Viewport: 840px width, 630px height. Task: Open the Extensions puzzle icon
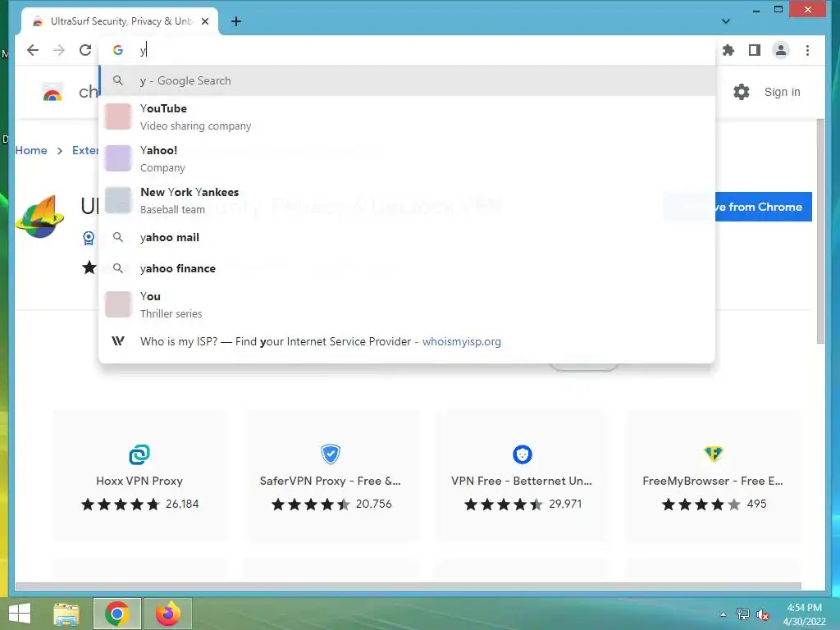[x=728, y=50]
